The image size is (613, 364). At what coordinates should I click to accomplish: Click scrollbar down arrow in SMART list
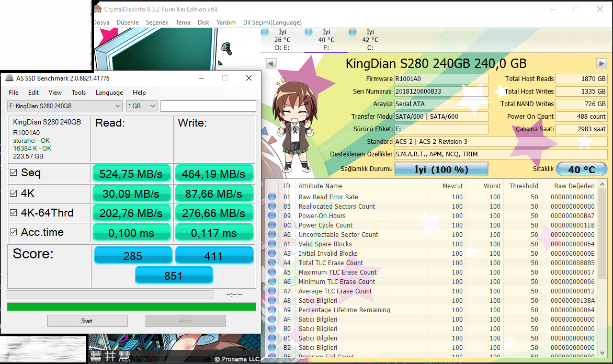coord(603,352)
